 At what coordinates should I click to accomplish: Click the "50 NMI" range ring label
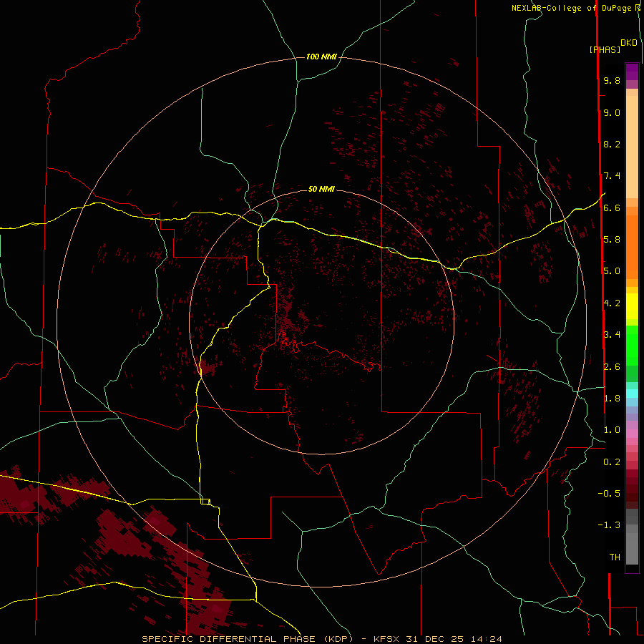tap(321, 189)
